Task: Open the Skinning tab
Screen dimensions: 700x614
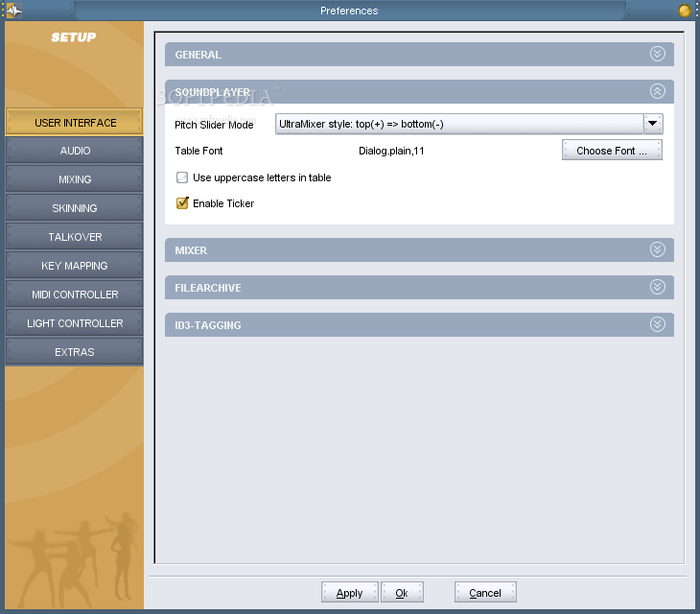Action: [74, 208]
